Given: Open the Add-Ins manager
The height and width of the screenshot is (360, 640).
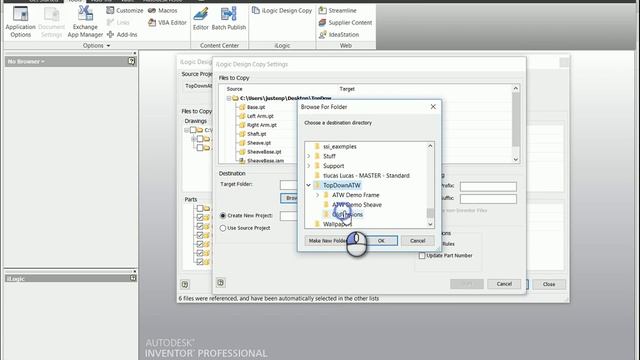Looking at the screenshot, I should click(122, 35).
